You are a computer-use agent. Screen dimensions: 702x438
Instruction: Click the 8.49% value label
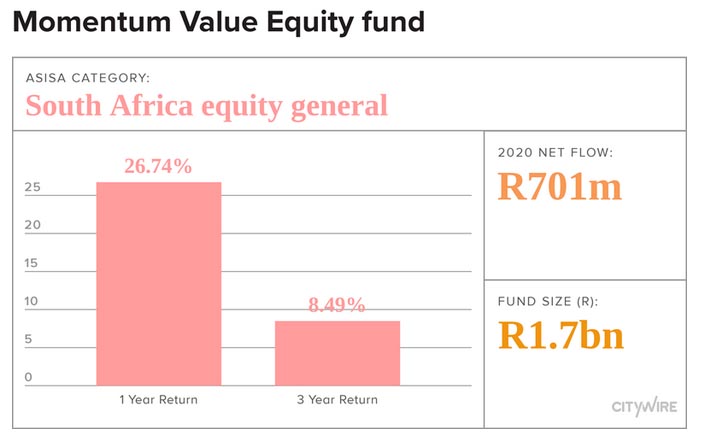click(x=337, y=305)
